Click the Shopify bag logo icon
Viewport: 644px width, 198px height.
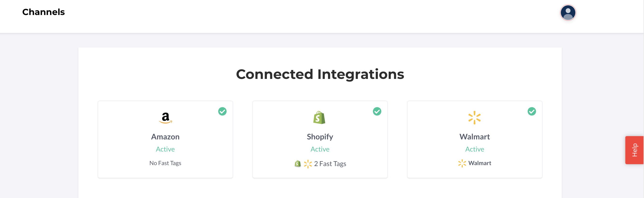click(x=319, y=117)
